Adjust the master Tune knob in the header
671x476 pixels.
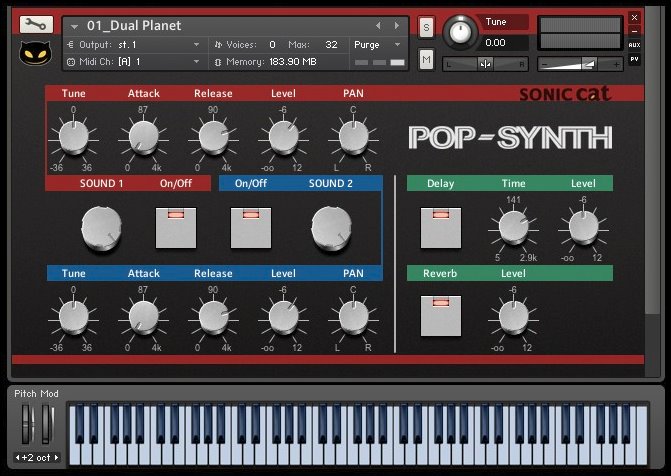point(460,32)
